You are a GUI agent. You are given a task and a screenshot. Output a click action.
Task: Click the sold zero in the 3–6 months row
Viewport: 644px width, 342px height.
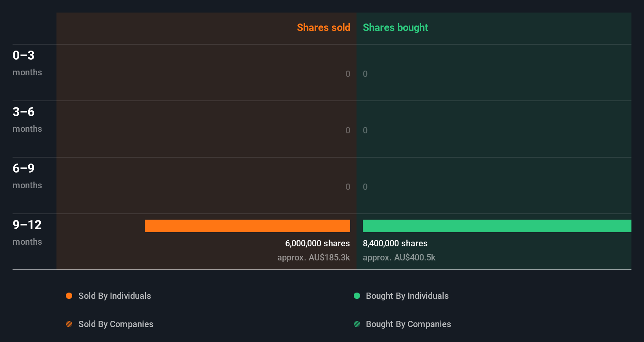(348, 130)
